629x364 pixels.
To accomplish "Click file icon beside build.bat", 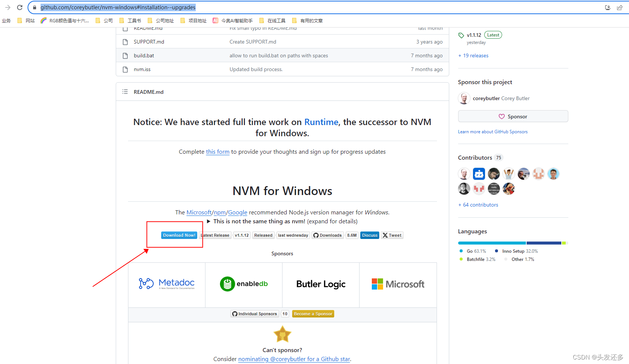I will (x=125, y=55).
